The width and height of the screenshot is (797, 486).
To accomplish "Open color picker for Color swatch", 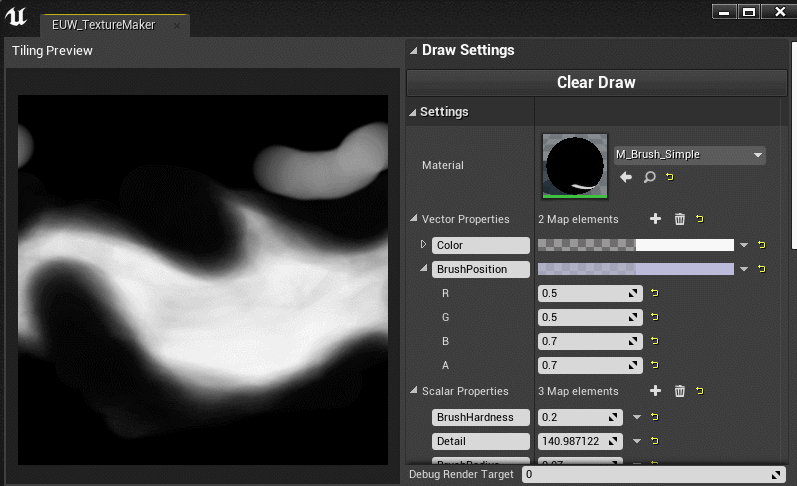I will coord(635,245).
